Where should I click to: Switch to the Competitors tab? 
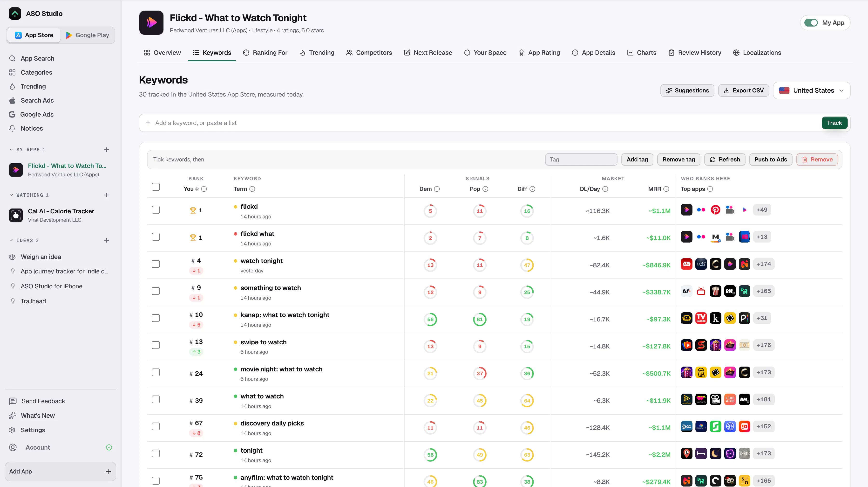369,53
